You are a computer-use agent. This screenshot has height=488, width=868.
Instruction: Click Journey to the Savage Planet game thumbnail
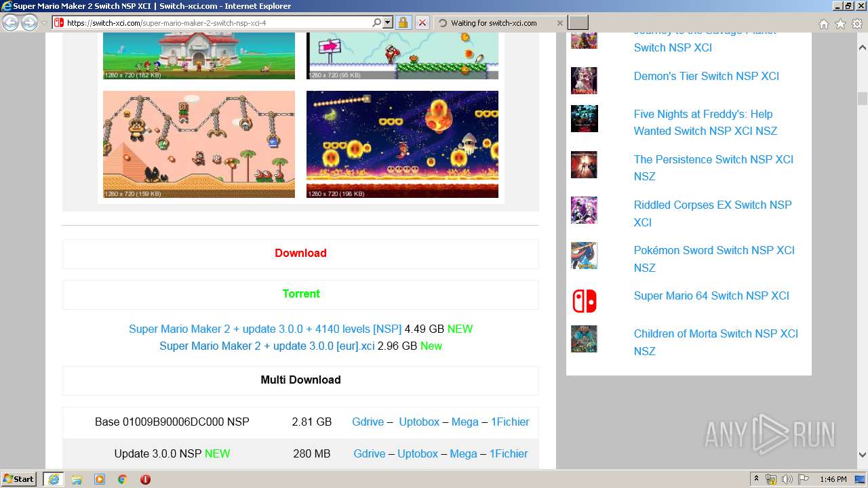584,40
